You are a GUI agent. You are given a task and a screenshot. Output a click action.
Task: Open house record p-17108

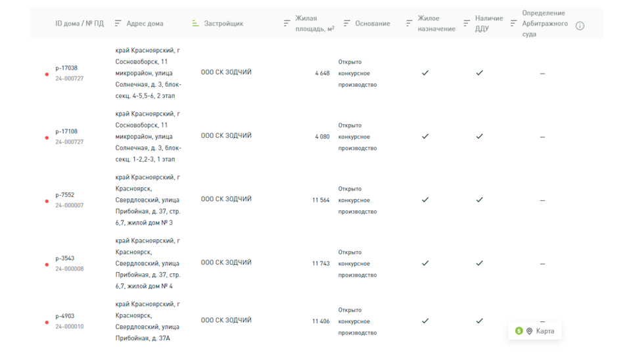click(66, 131)
